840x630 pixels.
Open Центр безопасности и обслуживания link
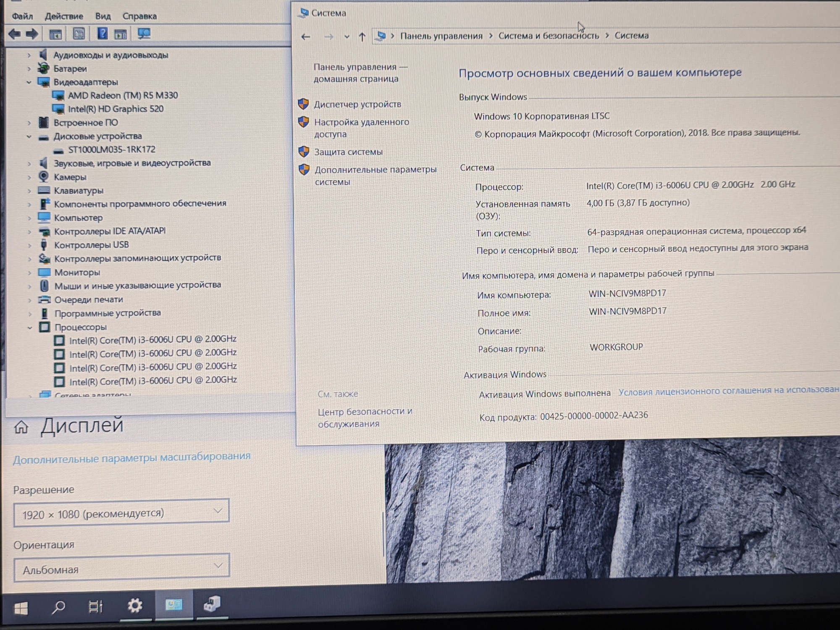pos(365,417)
